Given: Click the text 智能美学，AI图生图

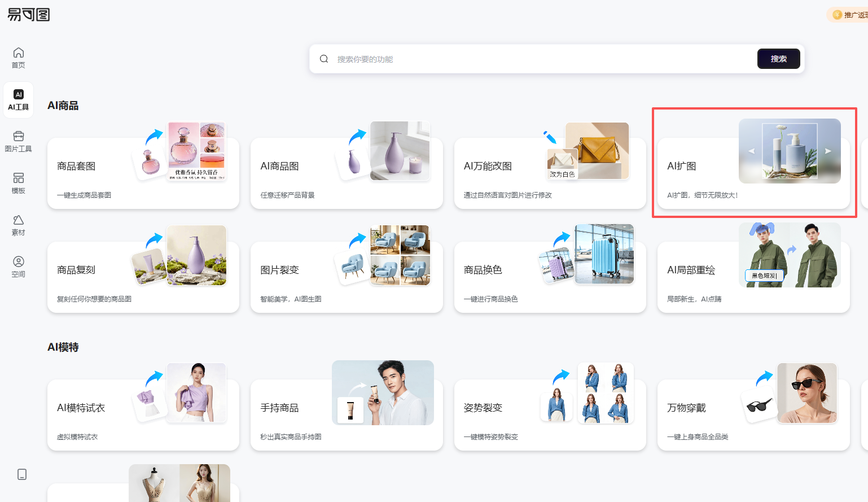Looking at the screenshot, I should click(x=291, y=299).
